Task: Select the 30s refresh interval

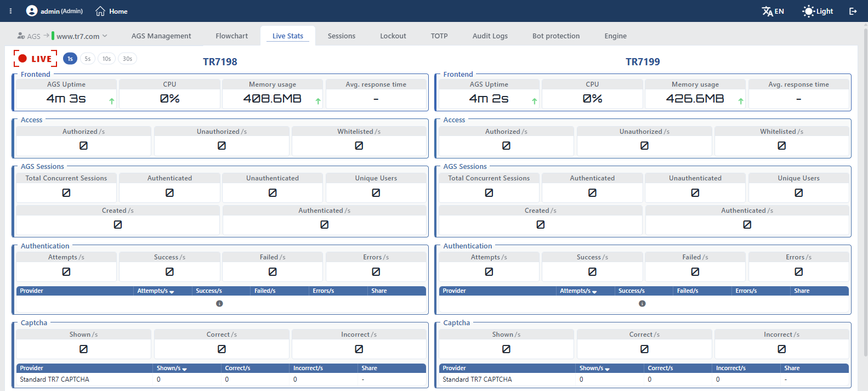Action: tap(127, 59)
